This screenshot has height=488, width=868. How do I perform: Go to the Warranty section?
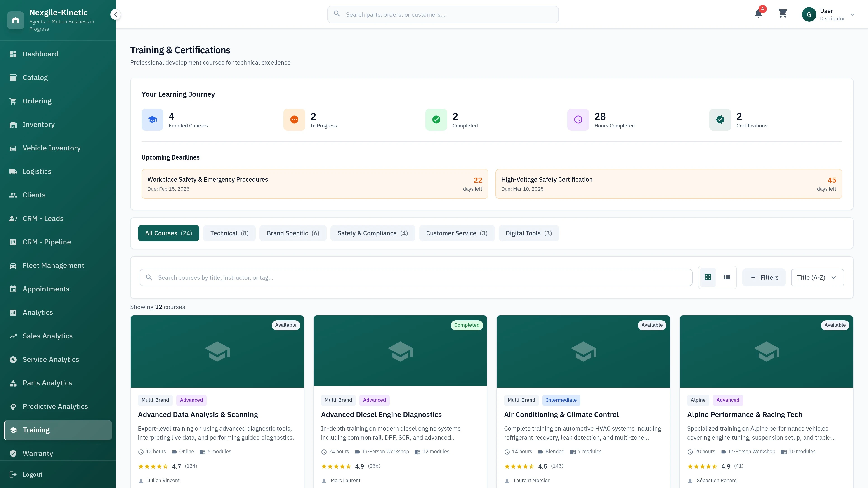click(x=38, y=453)
